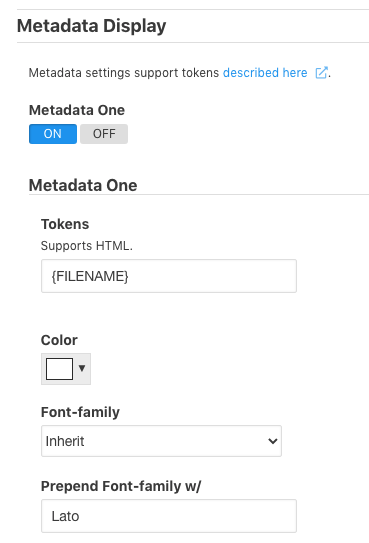Open the 'described here' tokens link
369x543 pixels.
[x=265, y=73]
